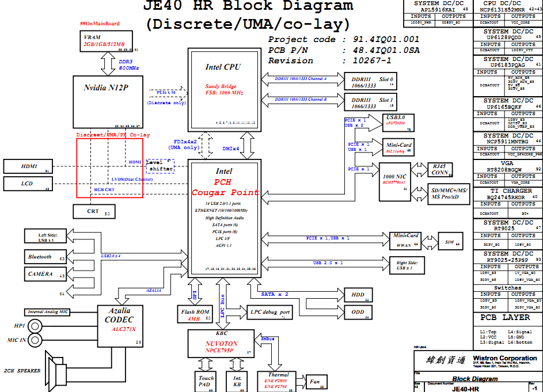Image resolution: width=543 pixels, height=392 pixels.
Task: Click the "RJ45 CONN" block
Action: click(x=440, y=170)
